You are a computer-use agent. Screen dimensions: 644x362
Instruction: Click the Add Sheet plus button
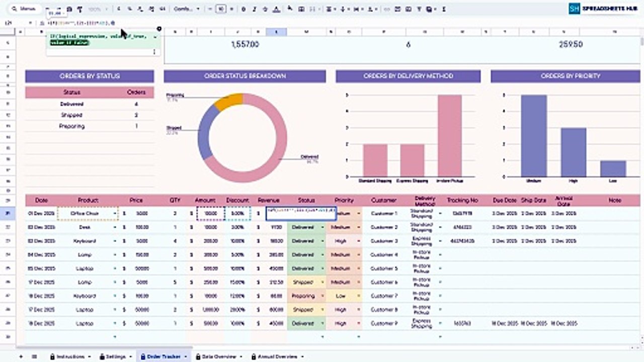coord(21,356)
